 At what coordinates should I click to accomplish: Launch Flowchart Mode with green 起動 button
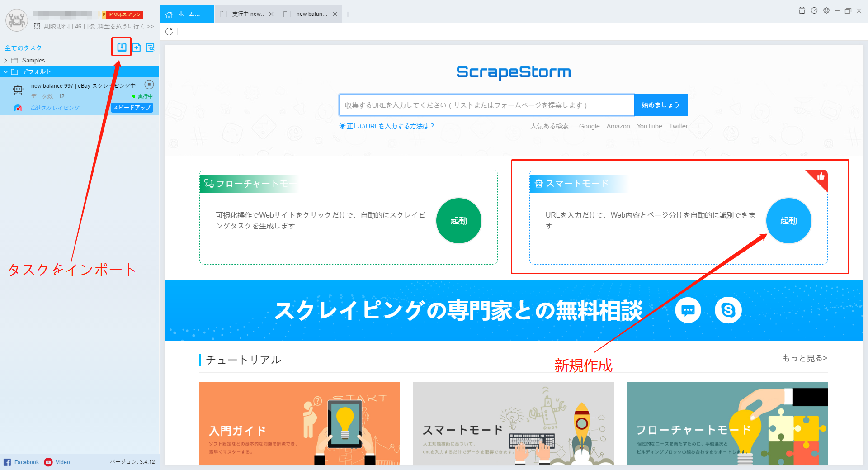tap(458, 221)
